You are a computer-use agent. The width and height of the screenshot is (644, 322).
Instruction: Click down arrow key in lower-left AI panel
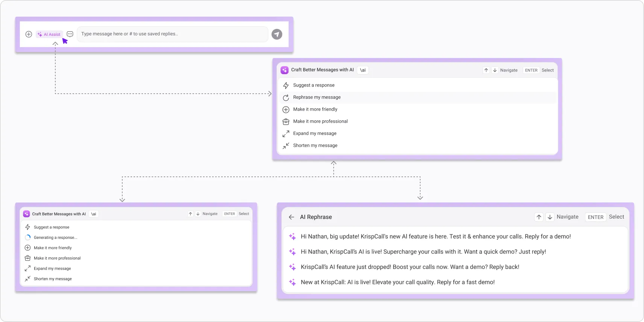pyautogui.click(x=198, y=214)
